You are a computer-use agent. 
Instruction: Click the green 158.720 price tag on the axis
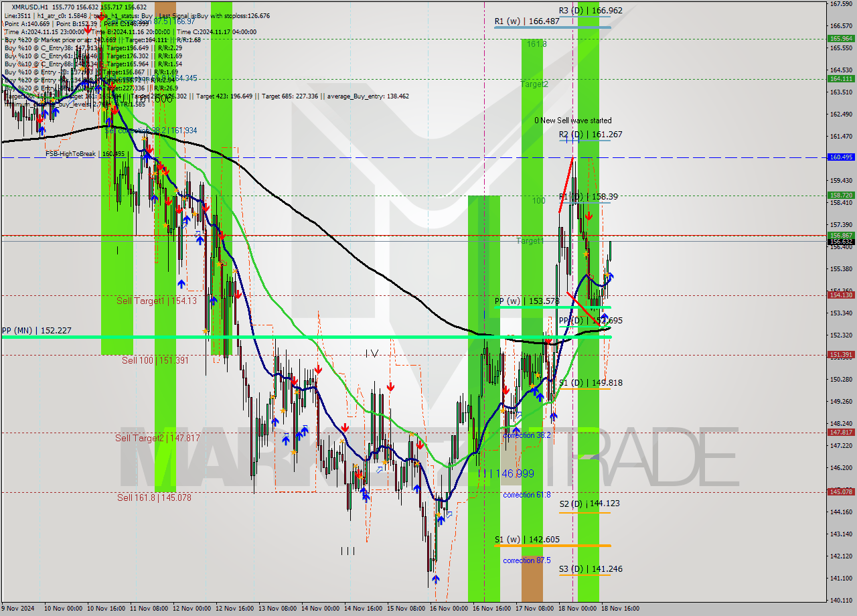point(841,196)
